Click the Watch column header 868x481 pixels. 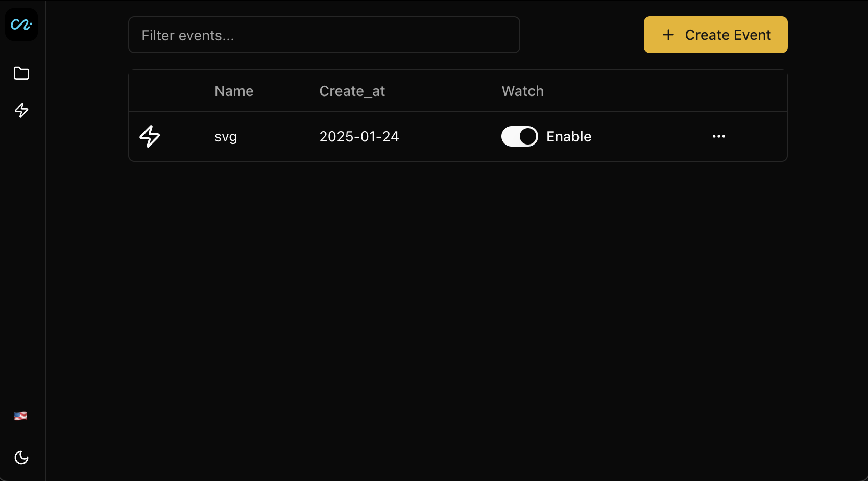(x=522, y=91)
